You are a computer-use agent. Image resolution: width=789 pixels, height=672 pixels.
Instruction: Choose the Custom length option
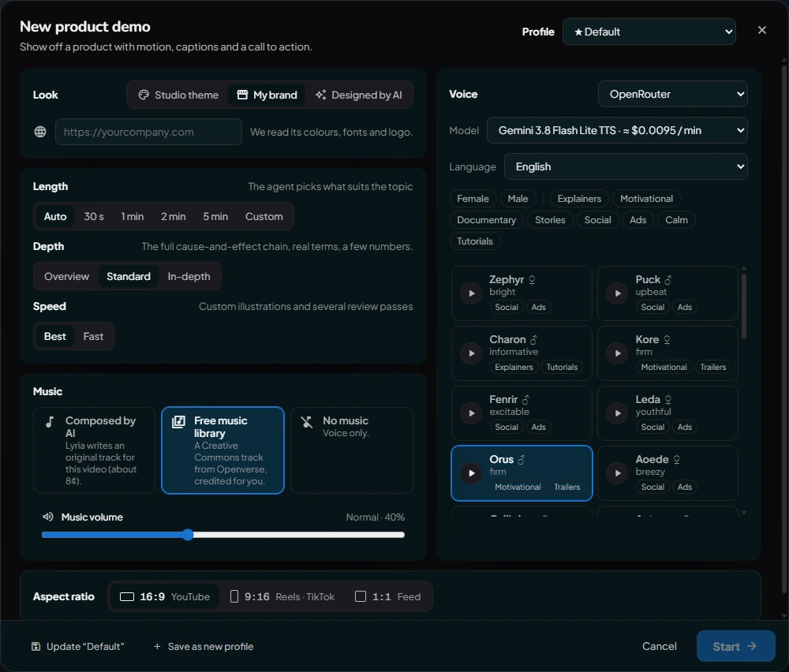pos(264,216)
